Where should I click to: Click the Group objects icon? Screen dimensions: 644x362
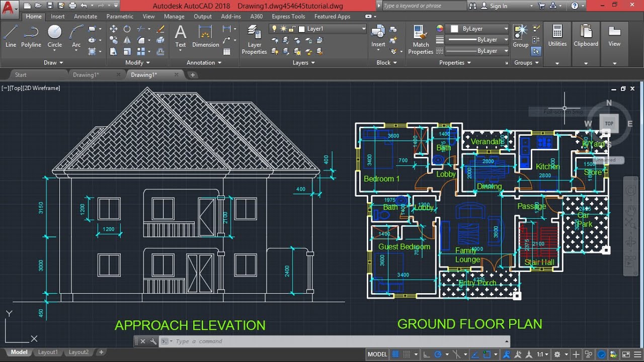[521, 36]
